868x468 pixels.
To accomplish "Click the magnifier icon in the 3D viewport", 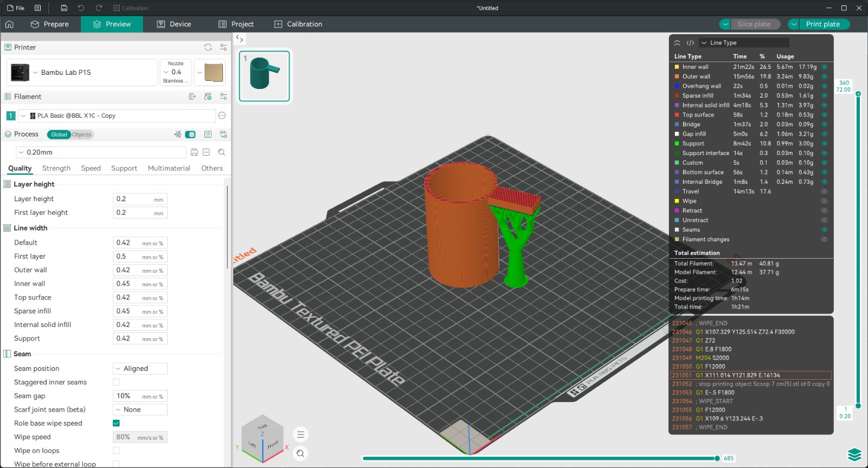I will [301, 453].
